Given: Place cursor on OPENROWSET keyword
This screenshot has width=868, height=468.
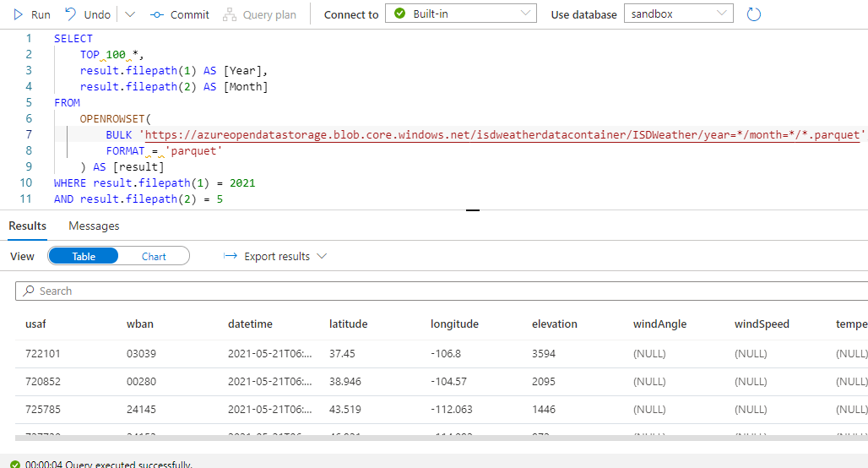Looking at the screenshot, I should (111, 118).
